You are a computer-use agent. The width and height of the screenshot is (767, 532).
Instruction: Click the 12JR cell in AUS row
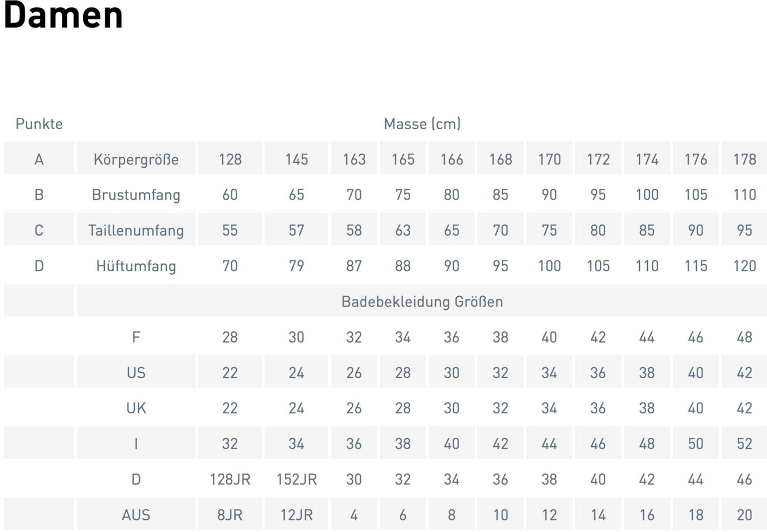(297, 515)
